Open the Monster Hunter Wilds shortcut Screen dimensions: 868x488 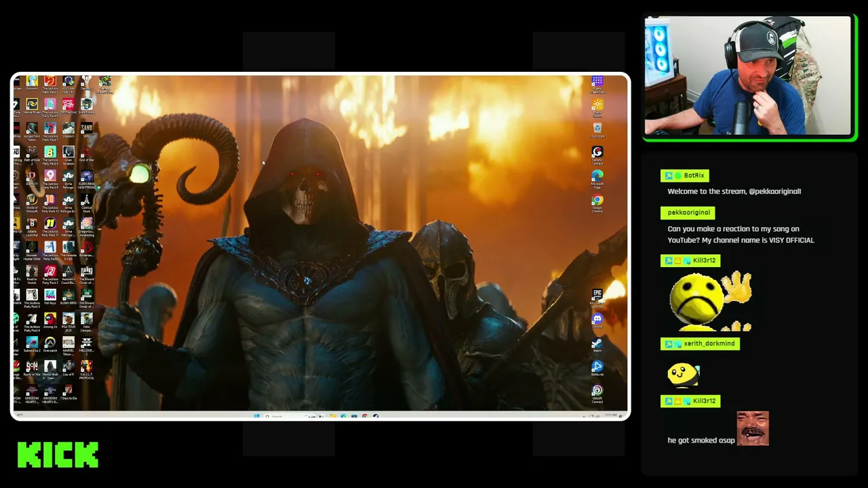pyautogui.click(x=32, y=250)
